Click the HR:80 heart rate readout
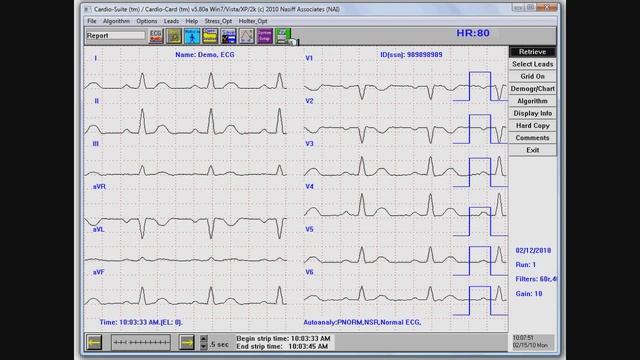 [473, 33]
